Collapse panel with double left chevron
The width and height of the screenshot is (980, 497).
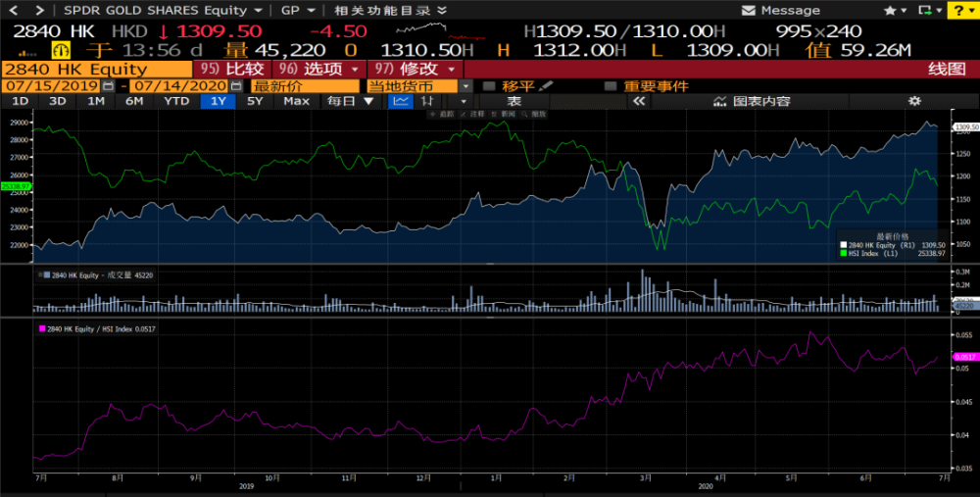638,101
